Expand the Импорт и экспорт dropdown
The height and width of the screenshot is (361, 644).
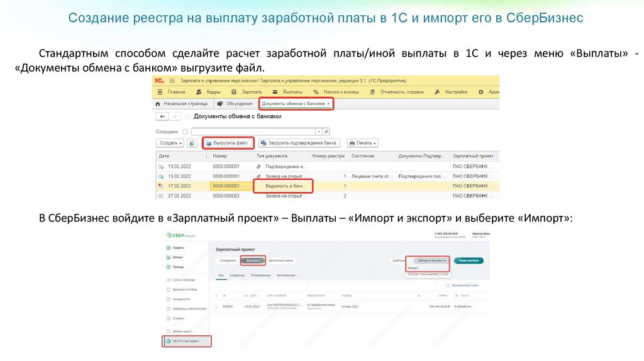pyautogui.click(x=431, y=260)
